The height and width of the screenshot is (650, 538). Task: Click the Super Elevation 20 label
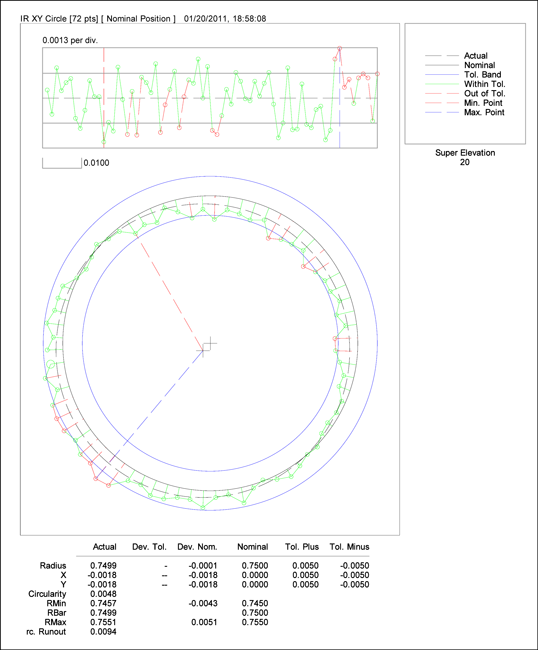click(x=465, y=158)
